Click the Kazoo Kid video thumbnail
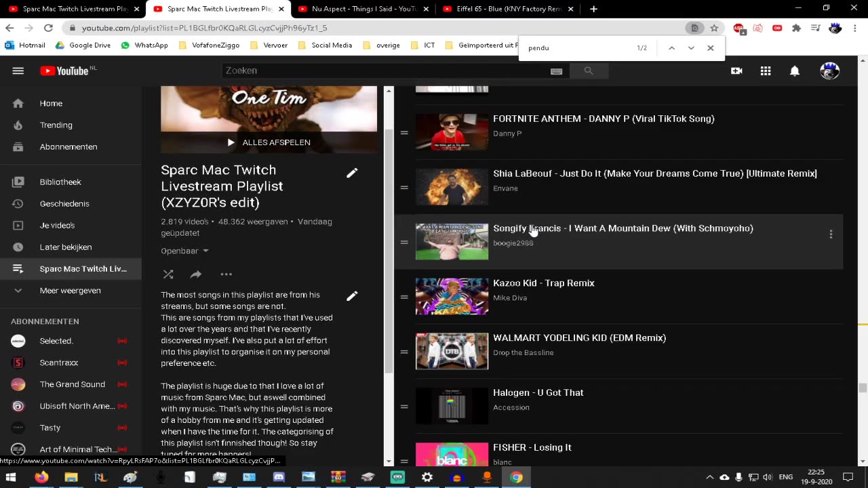 452,297
